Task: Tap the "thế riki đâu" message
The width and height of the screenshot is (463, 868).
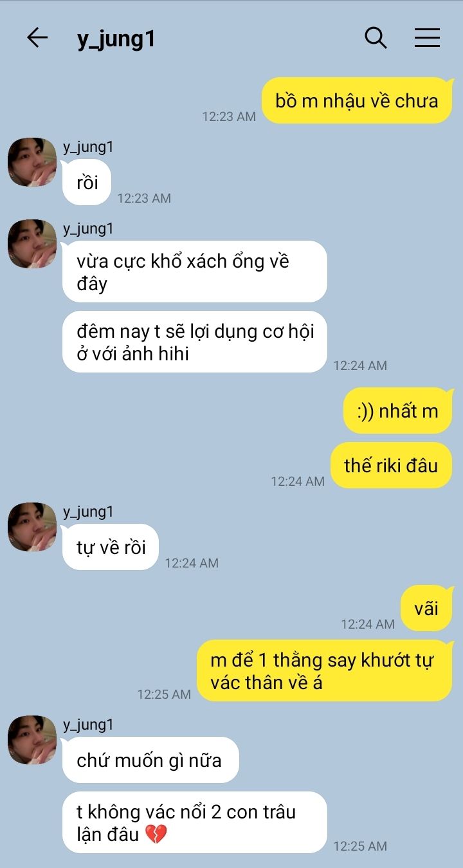Action: (x=392, y=465)
